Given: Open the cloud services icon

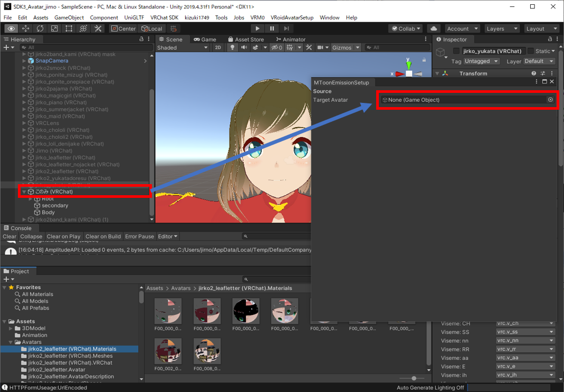Looking at the screenshot, I should [x=434, y=29].
